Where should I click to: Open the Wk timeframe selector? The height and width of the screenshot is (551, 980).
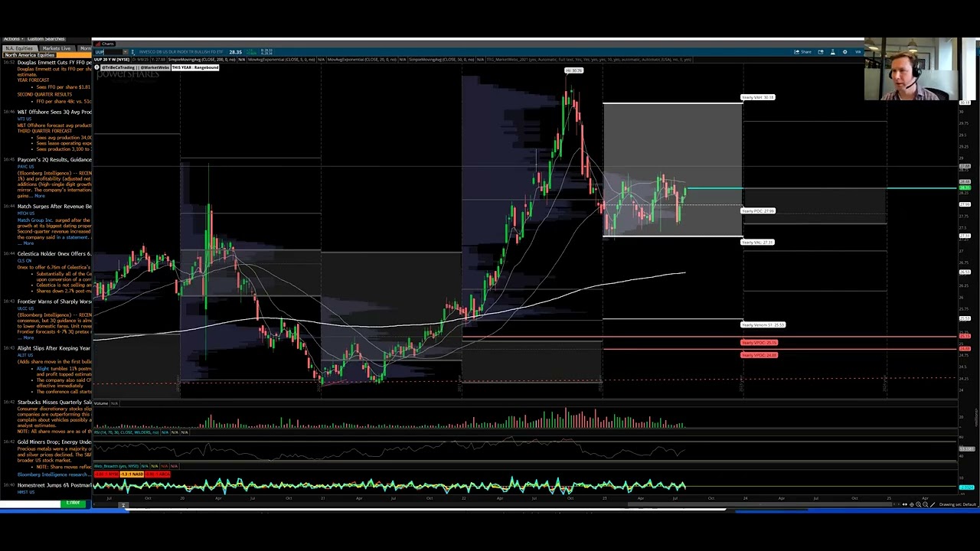857,52
